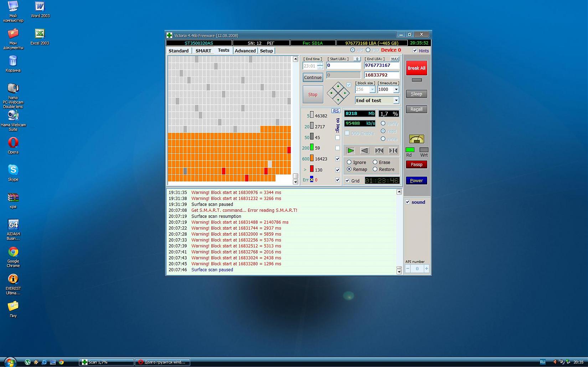The height and width of the screenshot is (367, 588).
Task: Click the uTorrent quick launch icon
Action: 27,362
